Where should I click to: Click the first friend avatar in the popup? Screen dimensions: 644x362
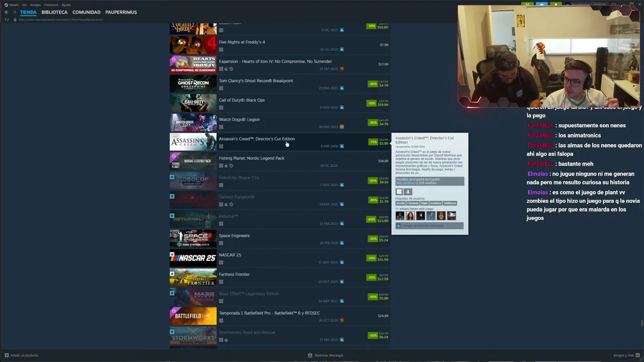tap(400, 216)
